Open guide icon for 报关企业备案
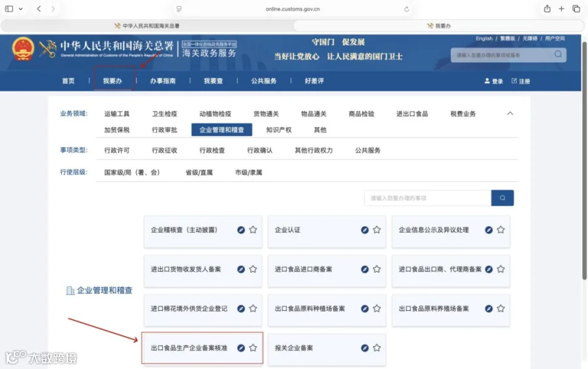 click(365, 348)
